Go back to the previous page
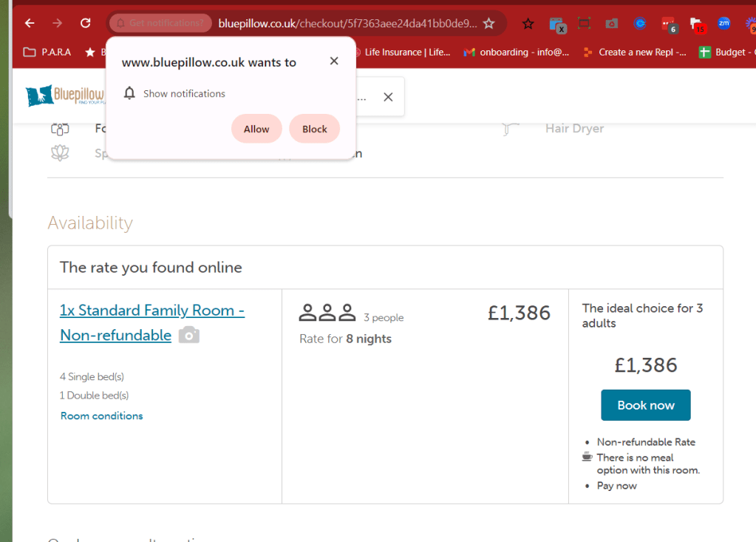 (30, 23)
